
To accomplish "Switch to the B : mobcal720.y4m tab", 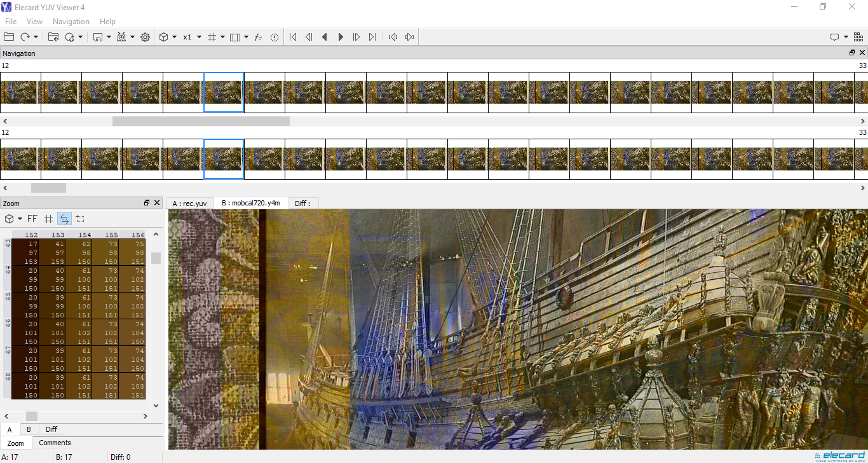I will (x=251, y=203).
